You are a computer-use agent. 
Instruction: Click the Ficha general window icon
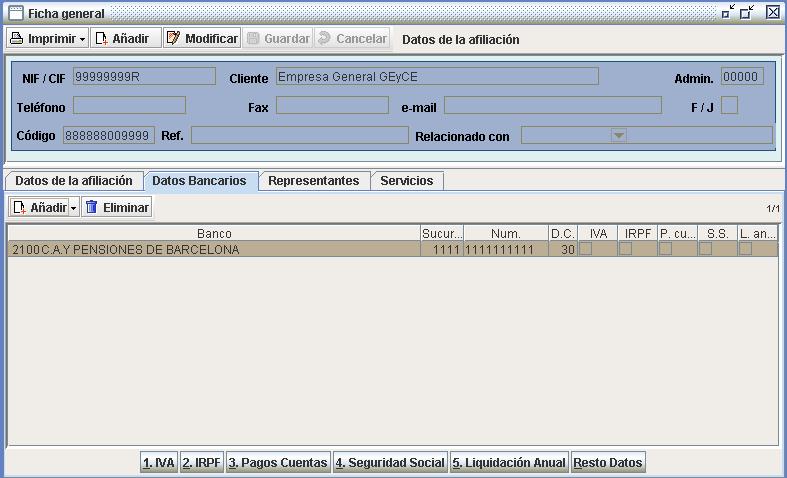tap(16, 13)
